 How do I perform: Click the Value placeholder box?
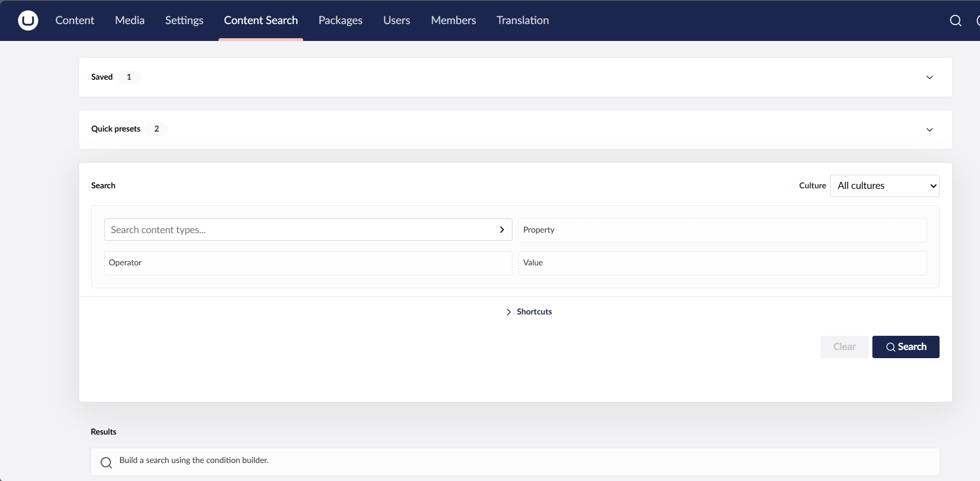tap(722, 263)
